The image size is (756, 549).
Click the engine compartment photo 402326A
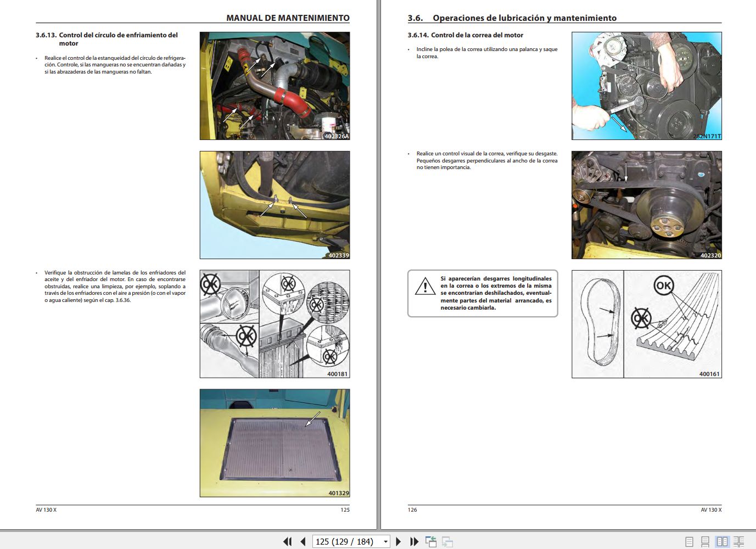click(x=275, y=85)
